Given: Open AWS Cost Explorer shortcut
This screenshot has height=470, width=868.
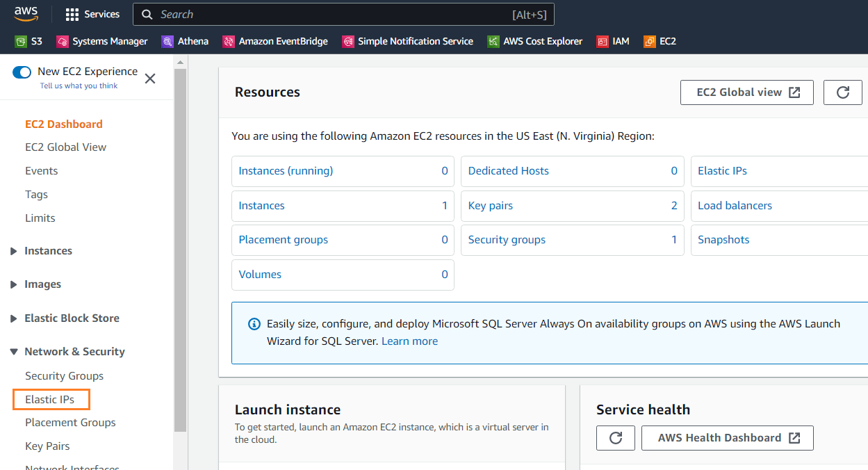Looking at the screenshot, I should click(x=535, y=41).
